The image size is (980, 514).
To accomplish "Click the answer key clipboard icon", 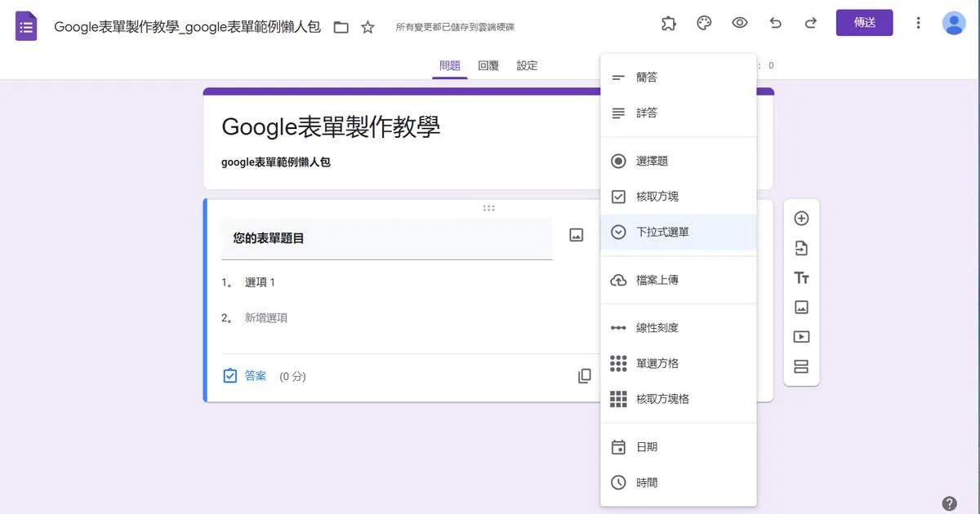I will click(x=230, y=376).
